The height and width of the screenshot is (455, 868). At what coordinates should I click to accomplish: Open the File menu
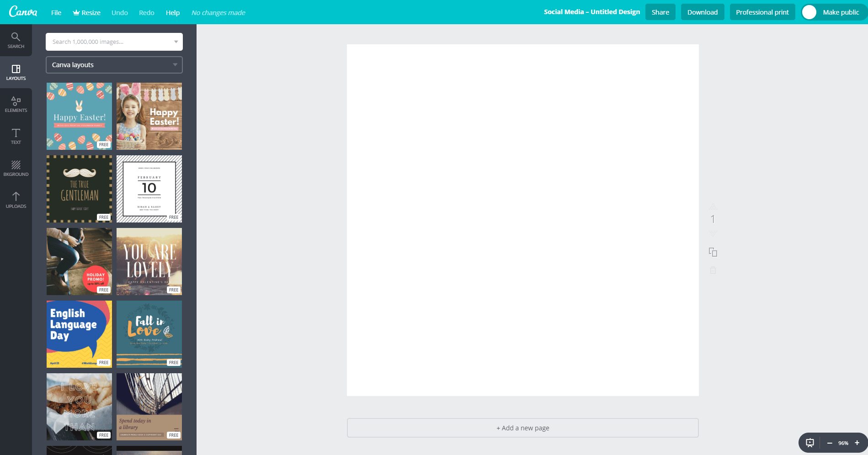56,12
